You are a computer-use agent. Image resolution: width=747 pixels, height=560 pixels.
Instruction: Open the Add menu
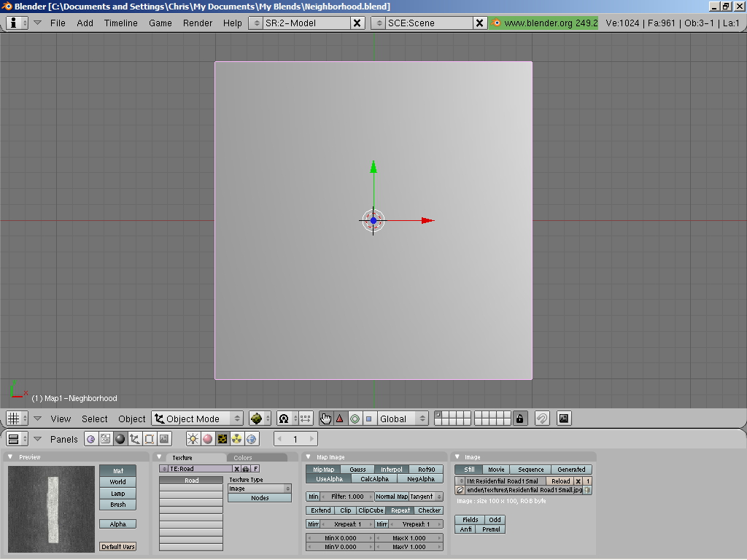tap(85, 23)
